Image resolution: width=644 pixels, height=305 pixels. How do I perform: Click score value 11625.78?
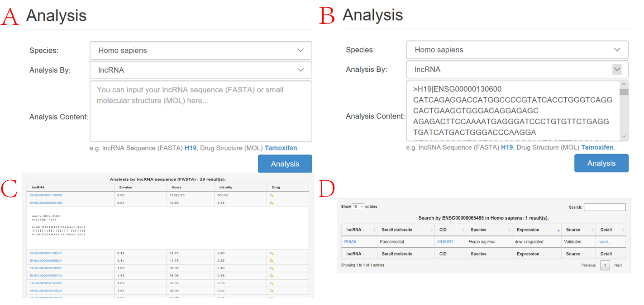click(177, 195)
